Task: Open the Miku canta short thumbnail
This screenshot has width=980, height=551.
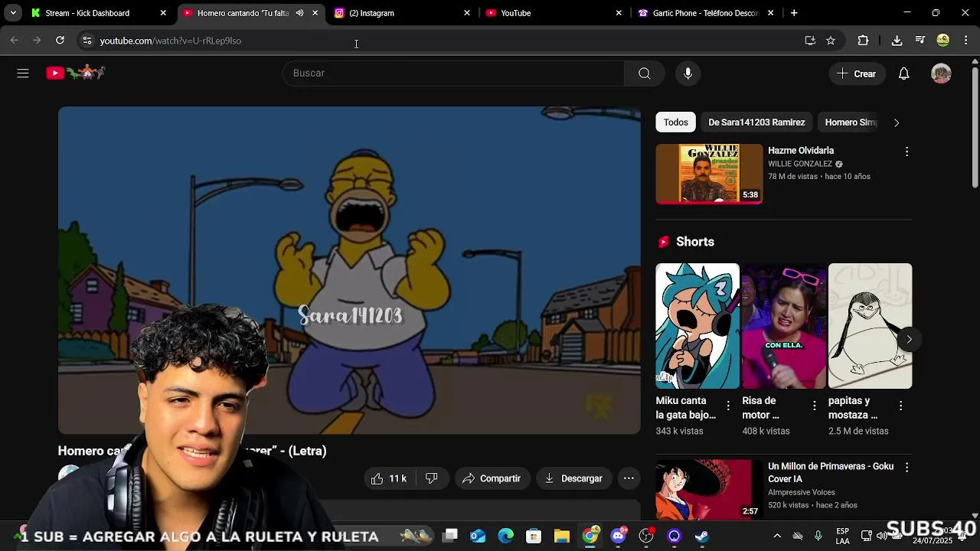Action: (x=697, y=326)
